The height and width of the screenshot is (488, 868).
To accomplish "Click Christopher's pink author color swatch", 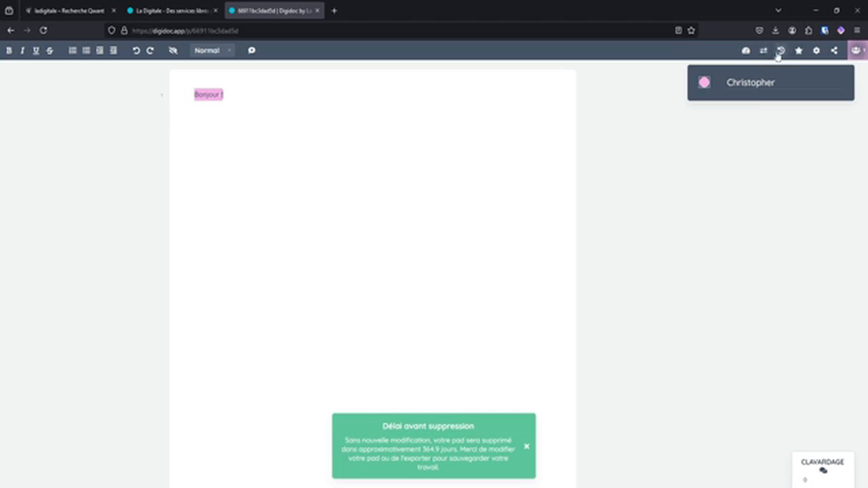I will coord(704,82).
